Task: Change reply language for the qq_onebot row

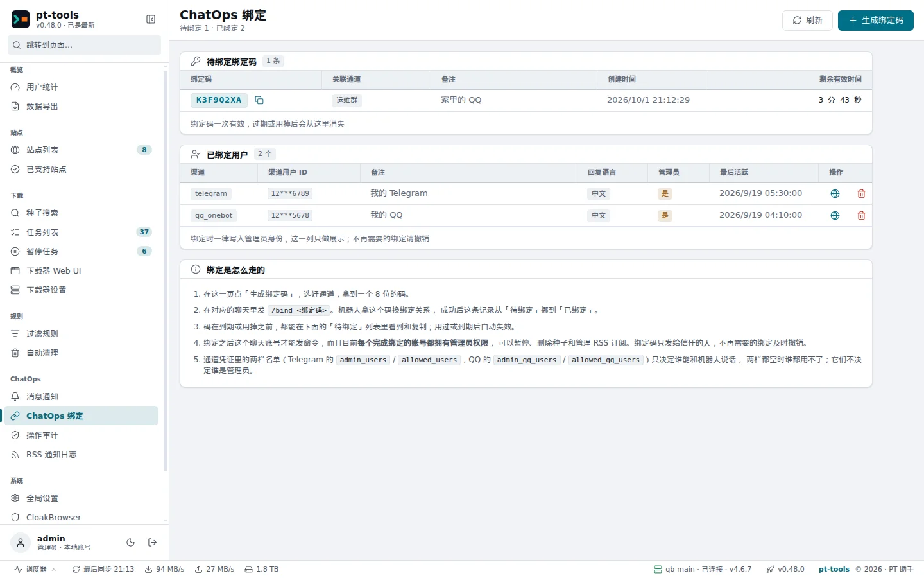Action: pyautogui.click(x=835, y=216)
